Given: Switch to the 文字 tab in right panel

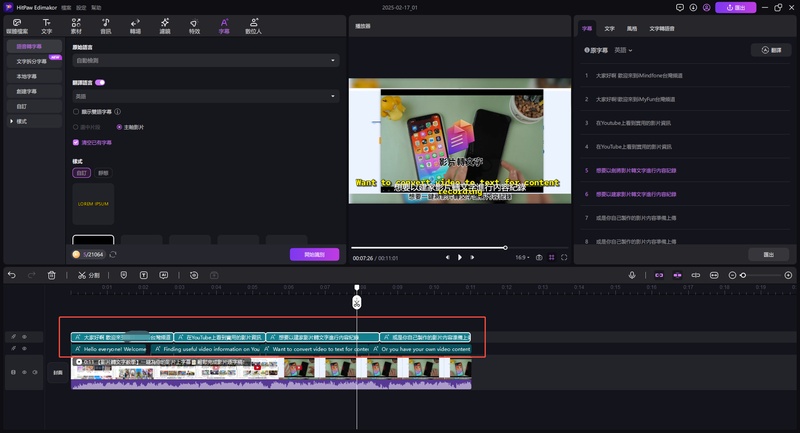Looking at the screenshot, I should pyautogui.click(x=610, y=29).
